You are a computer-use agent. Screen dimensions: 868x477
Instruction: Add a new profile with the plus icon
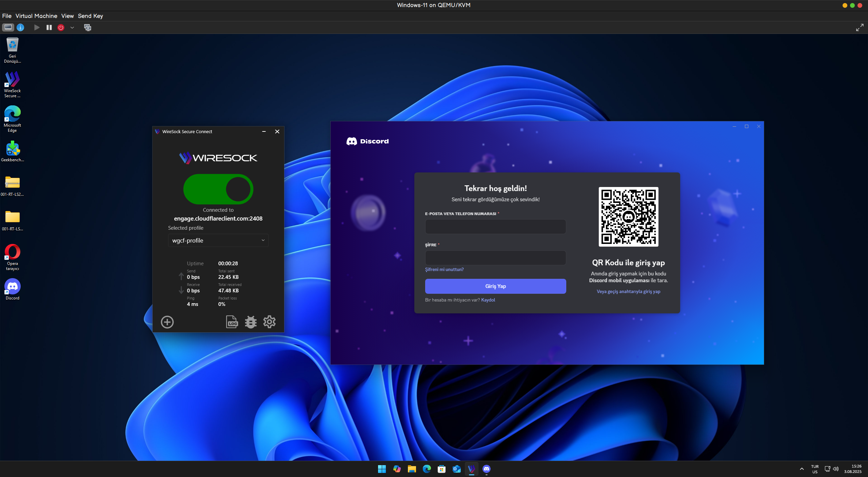tap(167, 322)
